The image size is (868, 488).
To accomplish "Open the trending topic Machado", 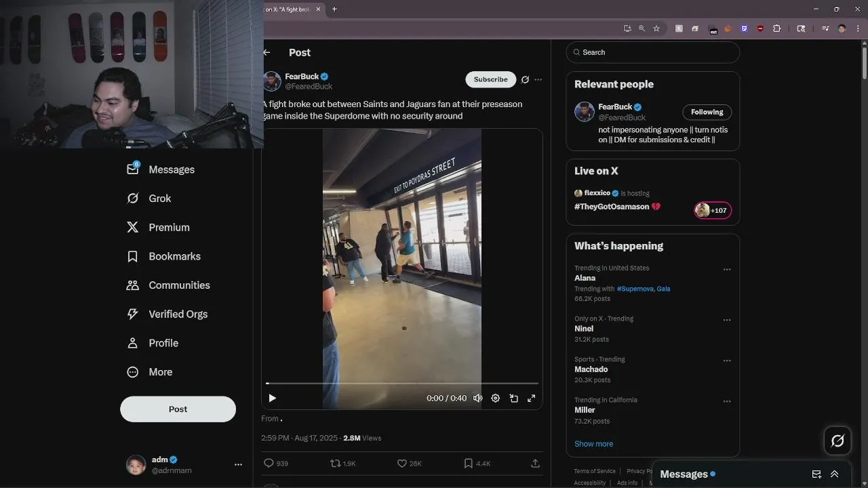I will 591,369.
